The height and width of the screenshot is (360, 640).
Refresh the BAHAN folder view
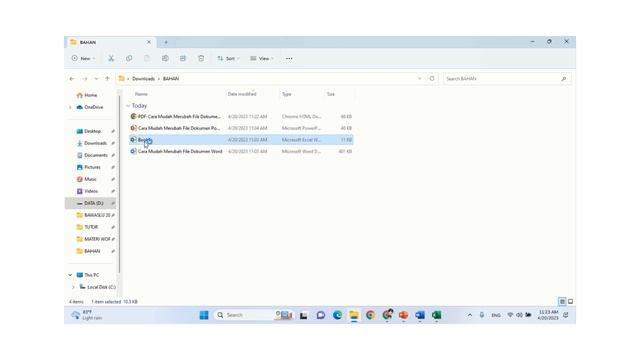[432, 78]
